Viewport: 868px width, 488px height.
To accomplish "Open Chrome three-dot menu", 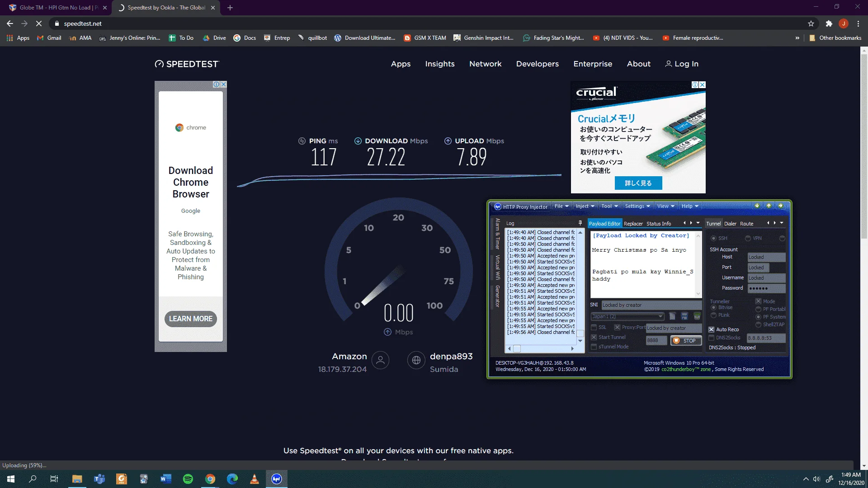I will pos(858,23).
